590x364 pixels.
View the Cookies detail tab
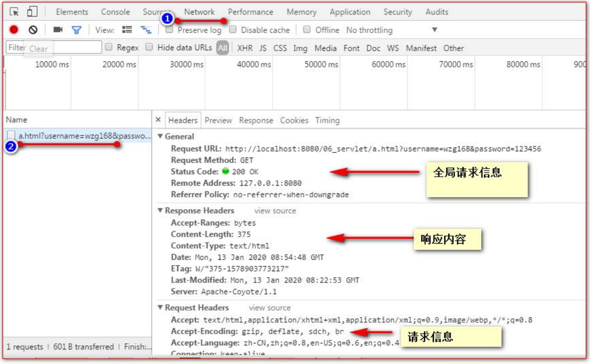[294, 120]
